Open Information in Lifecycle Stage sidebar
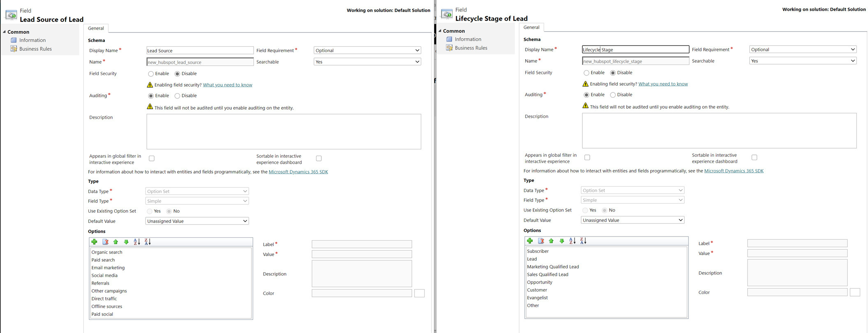The height and width of the screenshot is (333, 868). click(x=468, y=39)
